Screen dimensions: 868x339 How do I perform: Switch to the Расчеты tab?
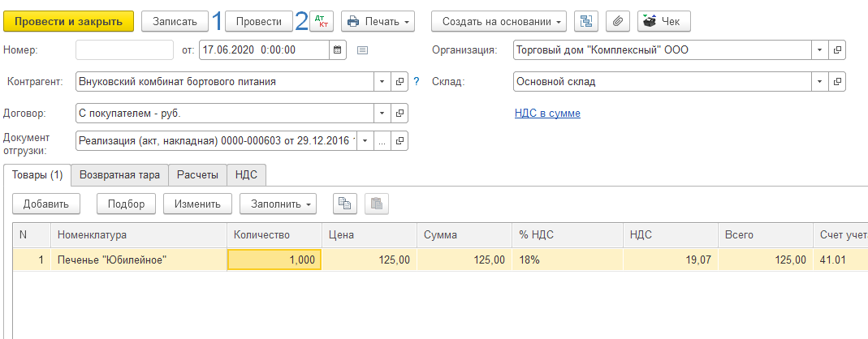(x=197, y=174)
